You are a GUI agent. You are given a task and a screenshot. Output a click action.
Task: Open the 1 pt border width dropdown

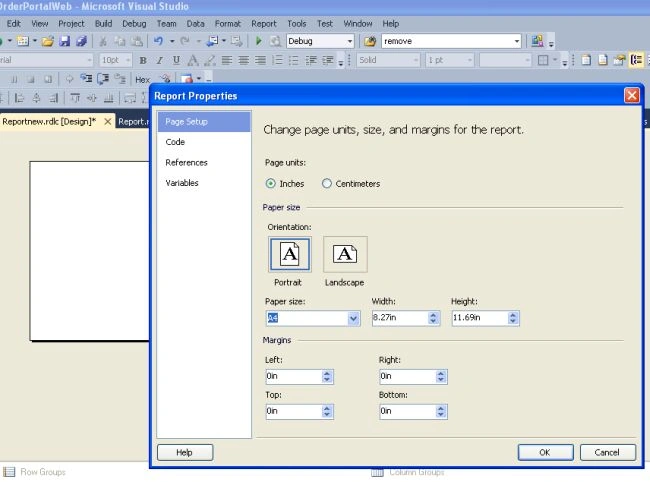(x=470, y=61)
